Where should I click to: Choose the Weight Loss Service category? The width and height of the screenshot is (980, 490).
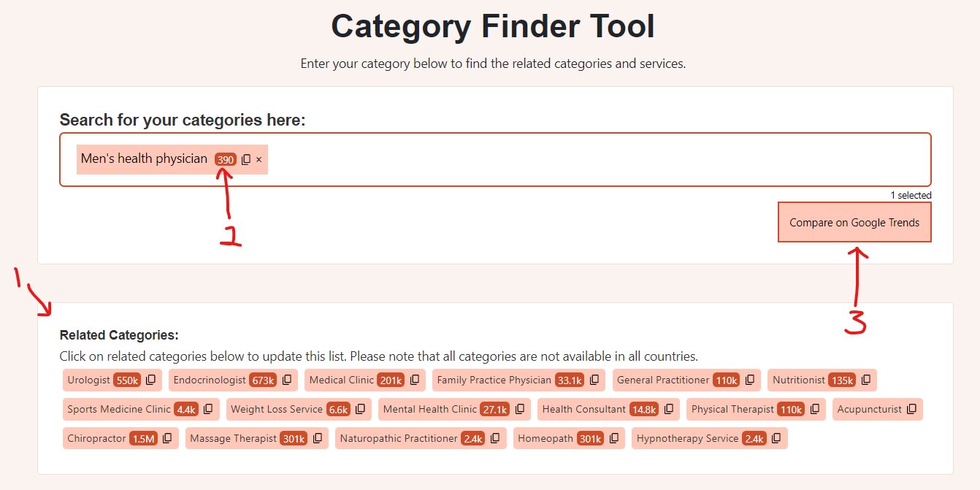(277, 409)
